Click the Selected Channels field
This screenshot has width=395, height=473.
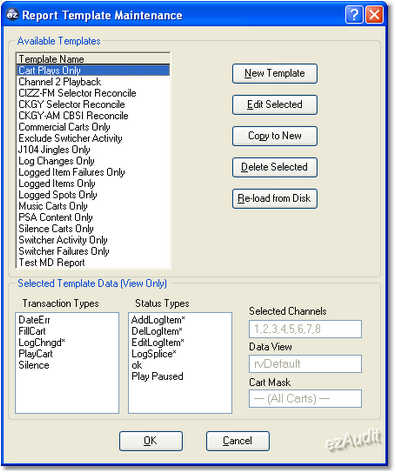tap(305, 329)
